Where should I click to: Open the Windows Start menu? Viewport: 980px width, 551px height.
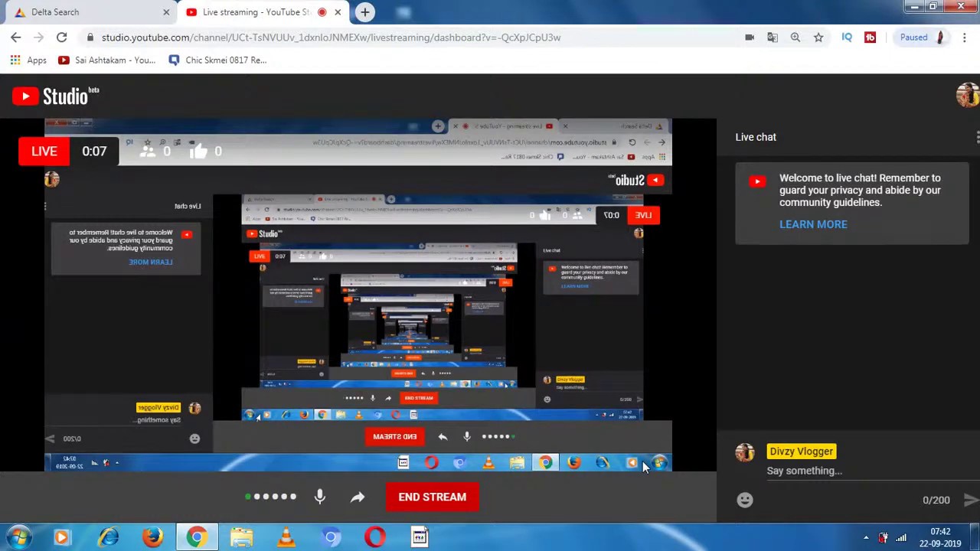pyautogui.click(x=18, y=537)
